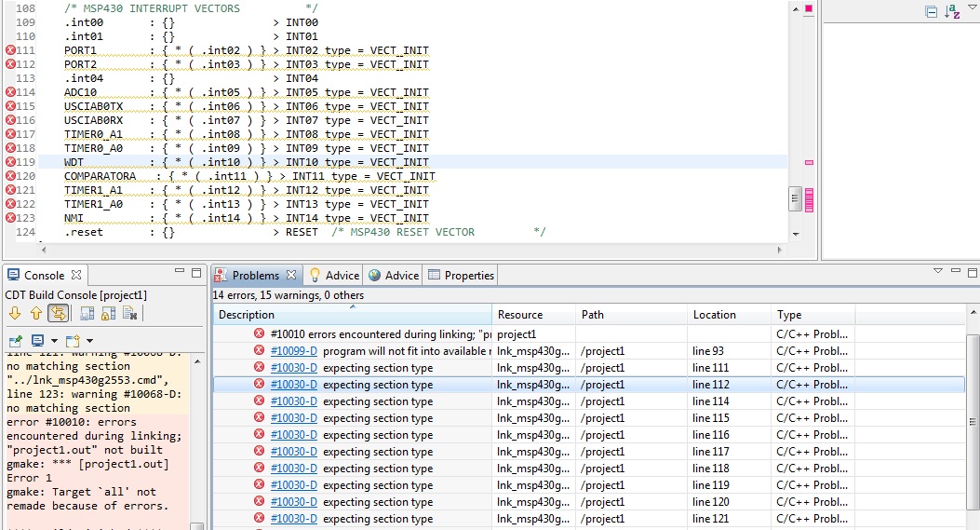Click error marker on editor line 122
This screenshot has width=980, height=530.
tap(10, 204)
